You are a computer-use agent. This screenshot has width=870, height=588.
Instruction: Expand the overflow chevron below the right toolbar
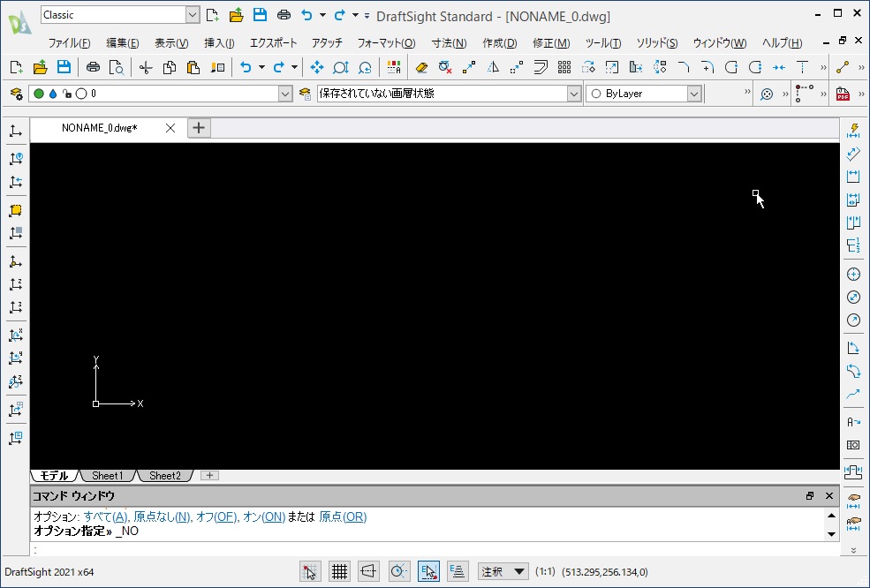click(x=853, y=550)
